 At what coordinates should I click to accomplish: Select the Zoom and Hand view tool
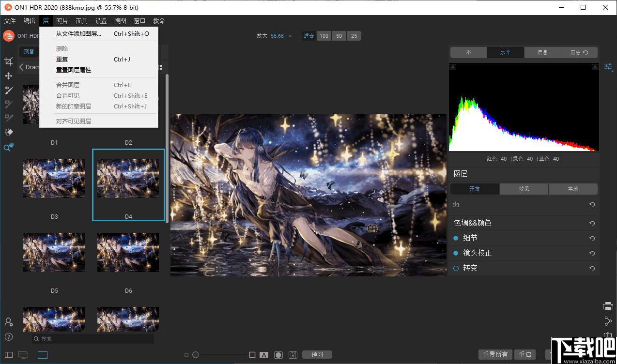pyautogui.click(x=8, y=147)
